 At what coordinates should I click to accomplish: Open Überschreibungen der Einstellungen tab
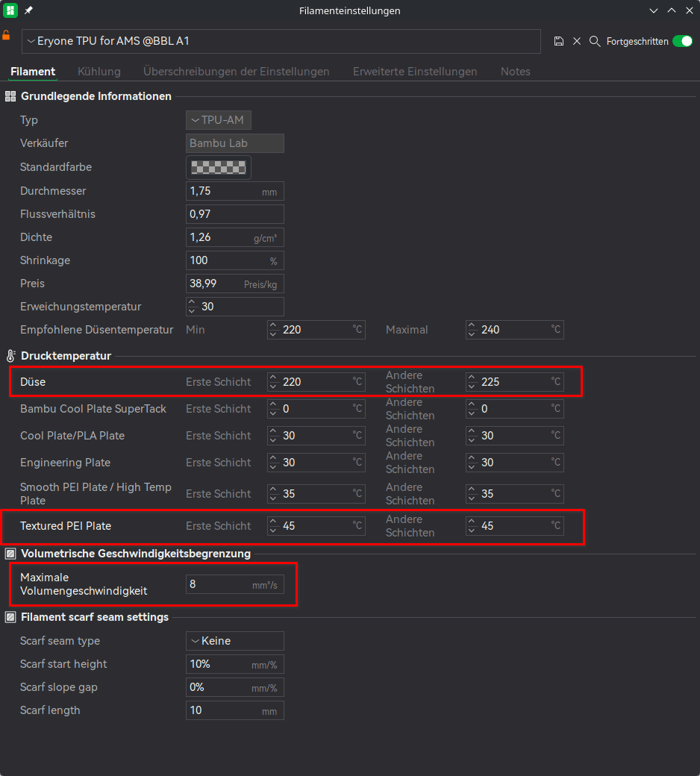[x=236, y=72]
